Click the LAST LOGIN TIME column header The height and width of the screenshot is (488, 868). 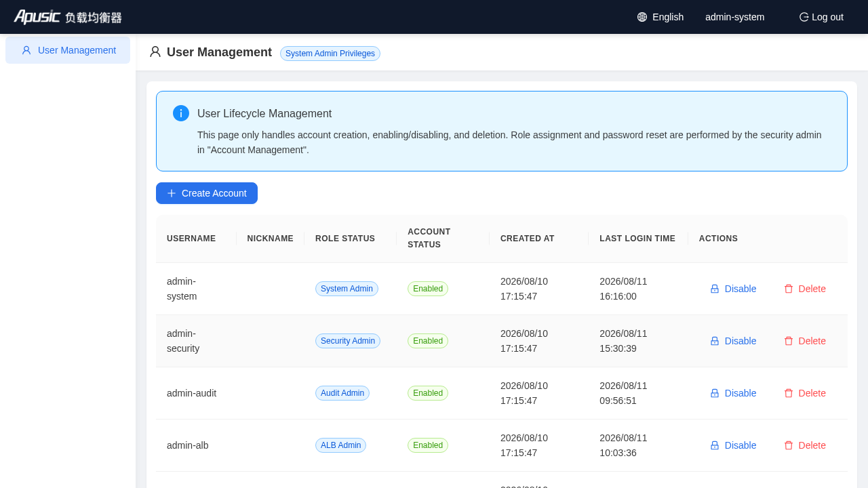637,239
